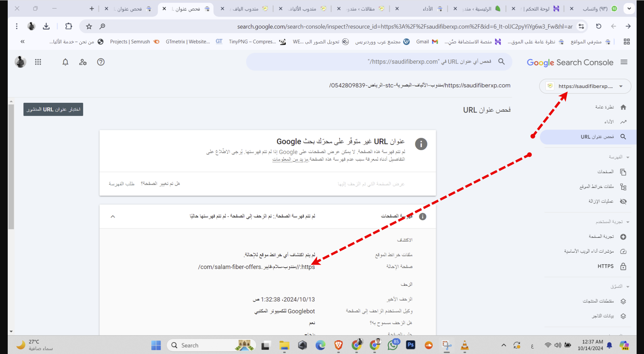
Task: Open 'GTmetrix | Website...' bookmark
Action: coord(194,42)
